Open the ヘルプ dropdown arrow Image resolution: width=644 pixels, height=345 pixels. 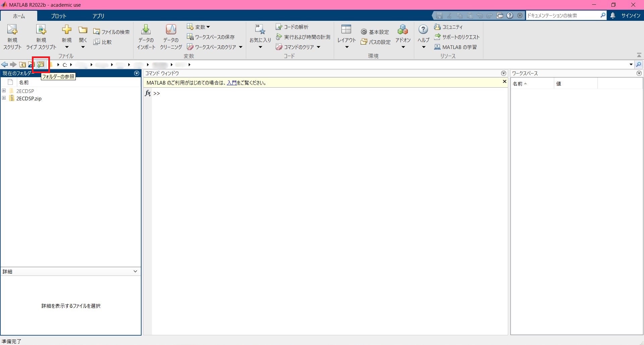(424, 47)
